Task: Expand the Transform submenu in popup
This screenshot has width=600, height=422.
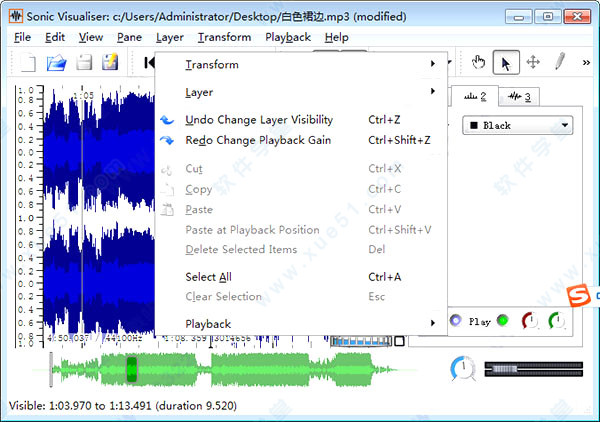Action: coord(301,64)
